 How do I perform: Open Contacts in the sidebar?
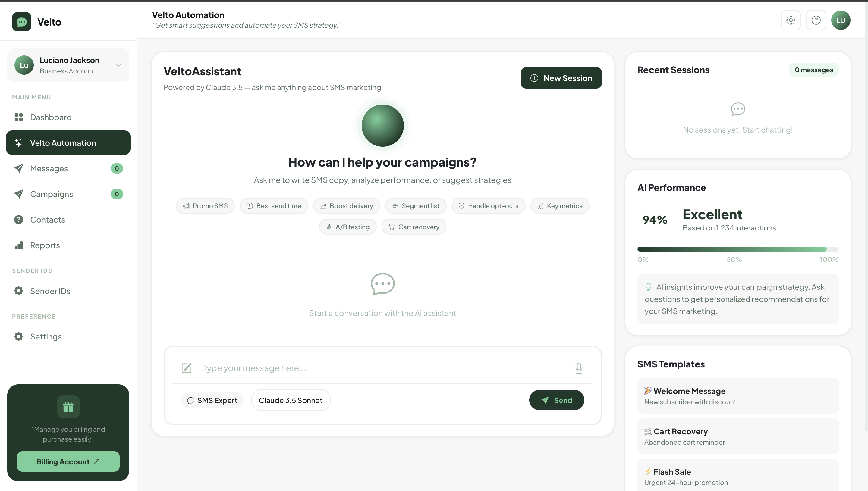pyautogui.click(x=68, y=220)
